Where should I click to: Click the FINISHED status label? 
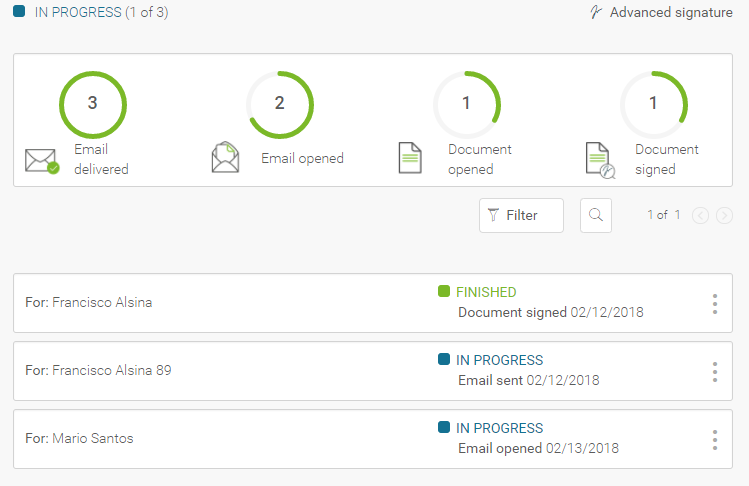(486, 292)
